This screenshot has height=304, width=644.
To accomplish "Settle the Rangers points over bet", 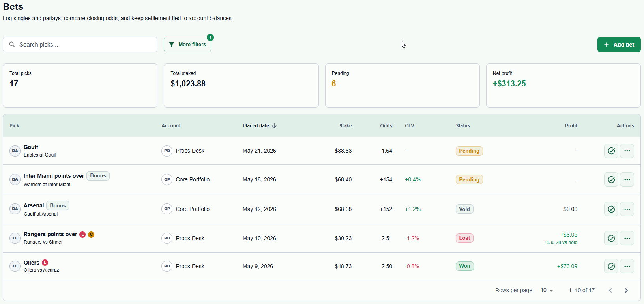I will 611,238.
